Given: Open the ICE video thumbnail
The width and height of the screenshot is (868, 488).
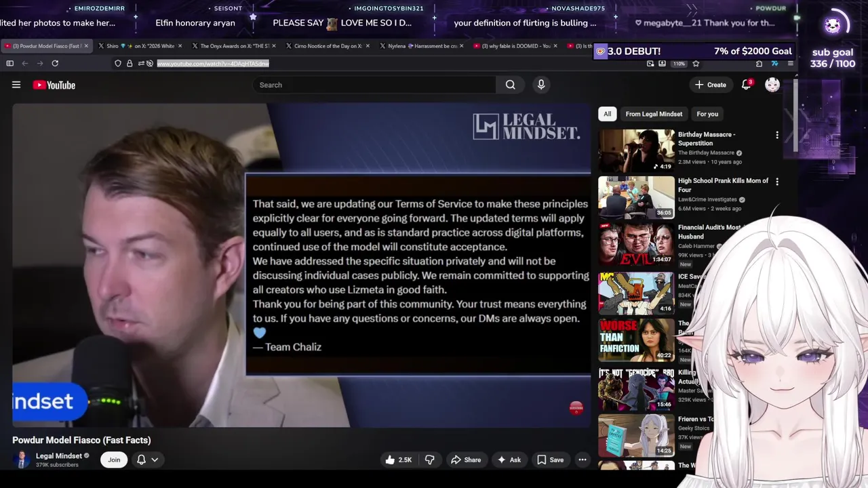Looking at the screenshot, I should [636, 292].
